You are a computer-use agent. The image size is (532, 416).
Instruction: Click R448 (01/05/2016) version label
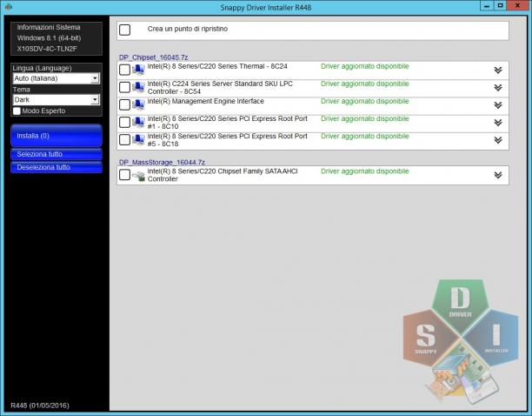40,406
